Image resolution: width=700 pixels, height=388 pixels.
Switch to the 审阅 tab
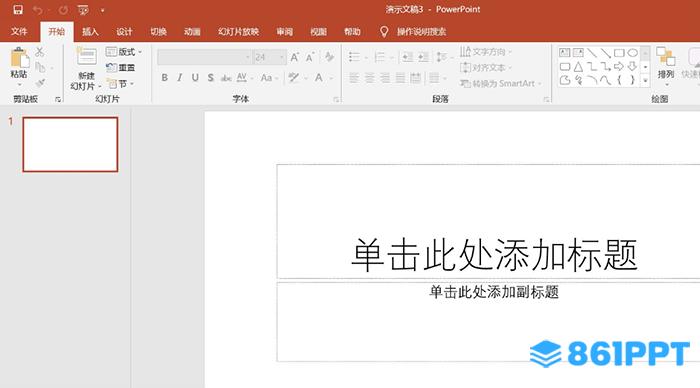(x=284, y=32)
